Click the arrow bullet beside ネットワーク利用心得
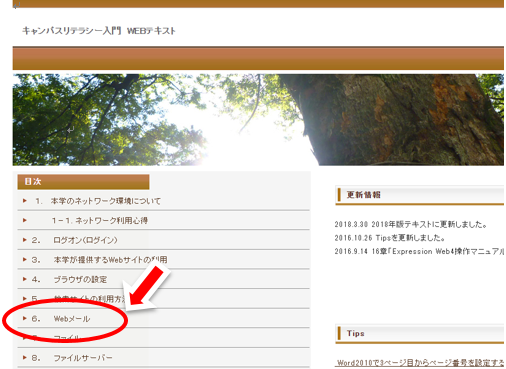This screenshot has width=506, height=369. point(25,220)
